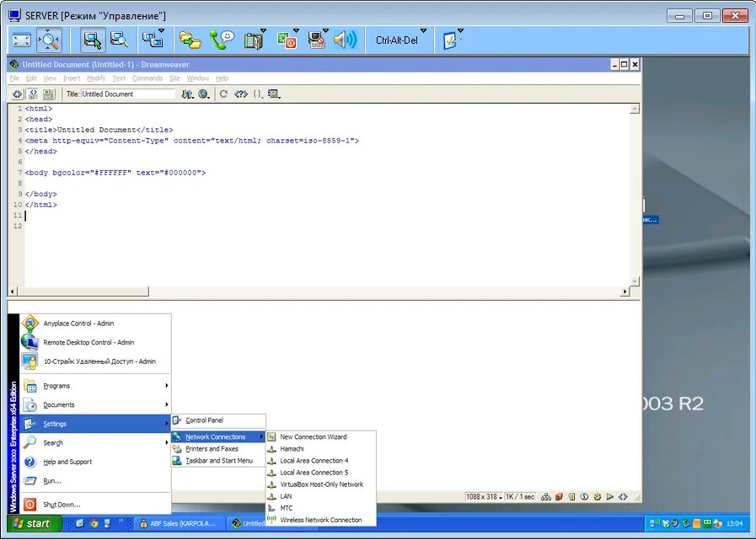Open Help and Support
This screenshot has height=540, width=756.
click(x=95, y=462)
